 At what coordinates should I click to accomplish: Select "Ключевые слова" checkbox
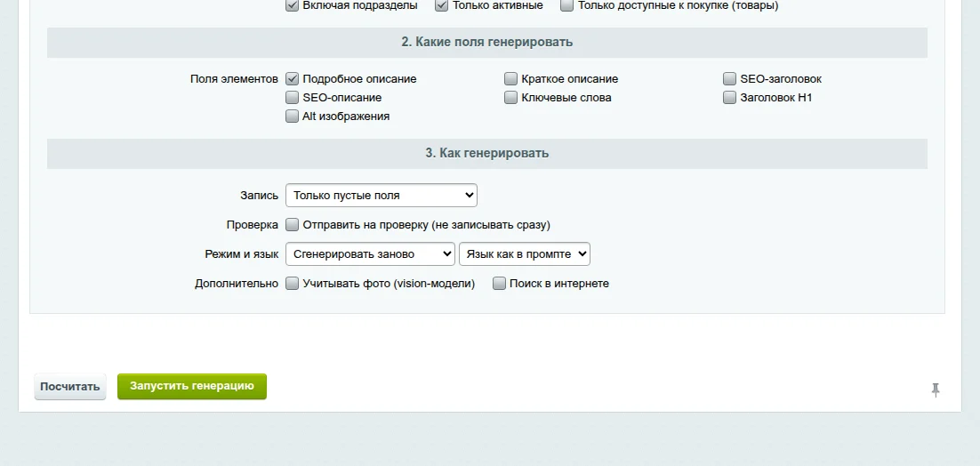pos(510,98)
